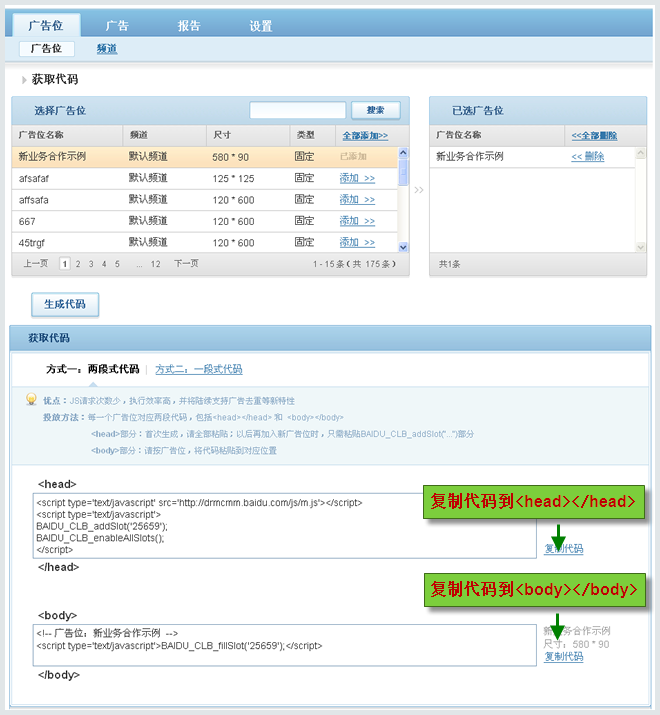Click up arrow in selected slots scrollbar

tap(640, 153)
